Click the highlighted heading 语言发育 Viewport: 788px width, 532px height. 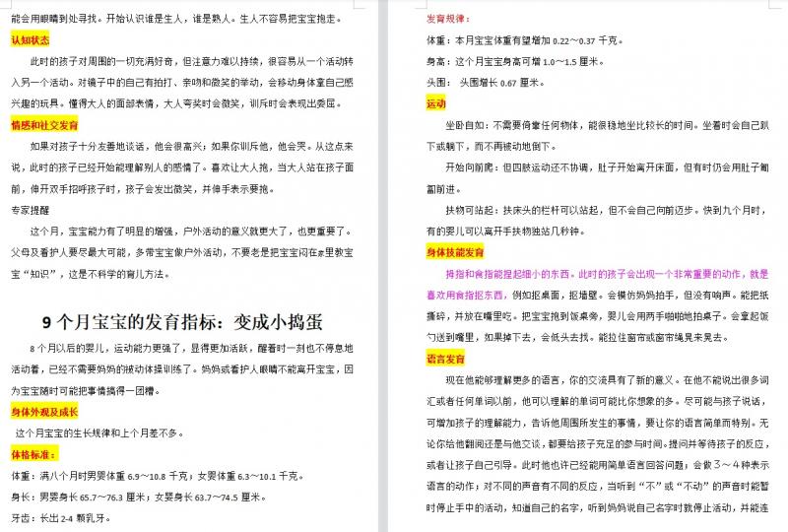pyautogui.click(x=445, y=359)
